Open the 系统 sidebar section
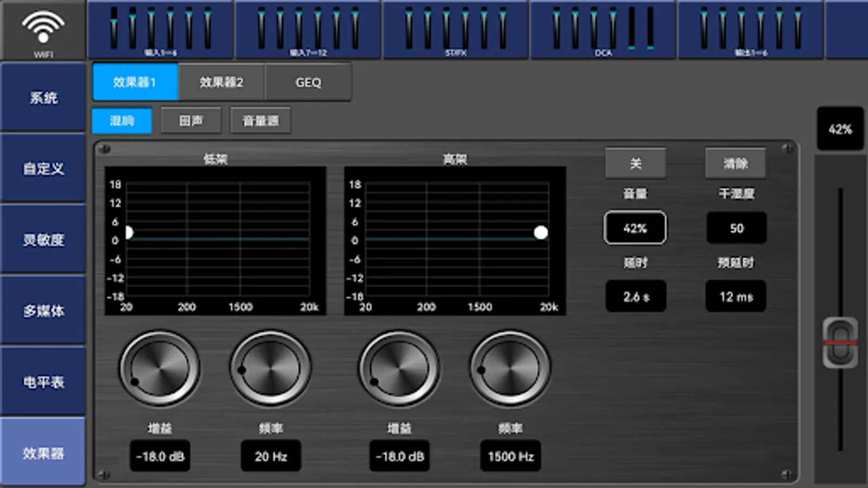The image size is (868, 488). [43, 98]
